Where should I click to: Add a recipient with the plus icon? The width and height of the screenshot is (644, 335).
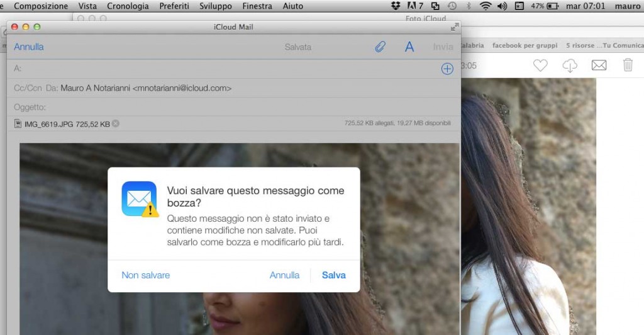click(447, 69)
